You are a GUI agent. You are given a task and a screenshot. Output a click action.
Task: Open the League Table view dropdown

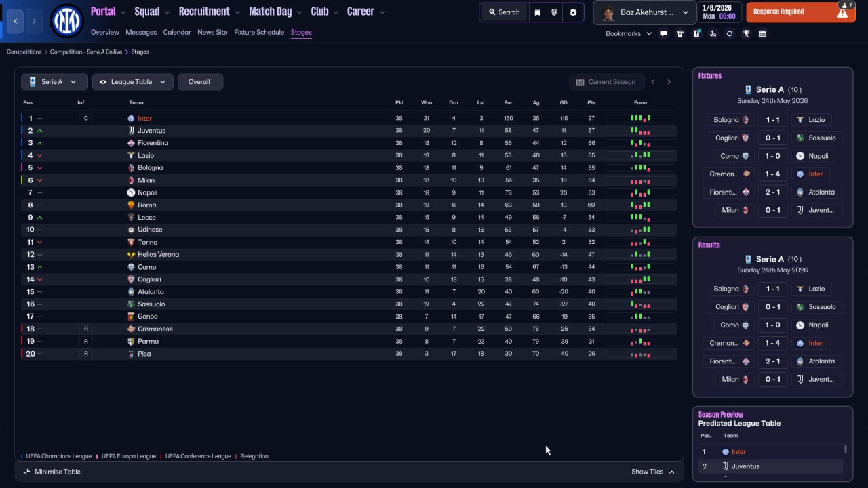(133, 82)
